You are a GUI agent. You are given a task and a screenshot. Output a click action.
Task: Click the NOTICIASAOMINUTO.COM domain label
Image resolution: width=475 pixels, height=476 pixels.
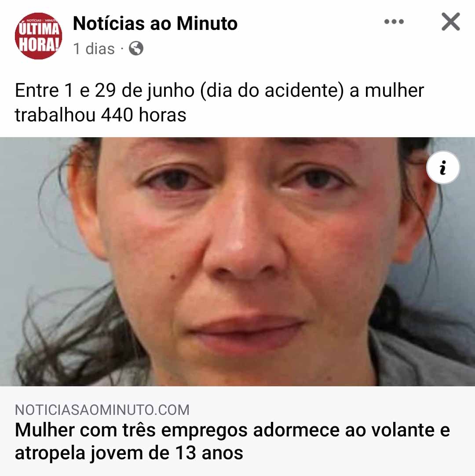(102, 410)
